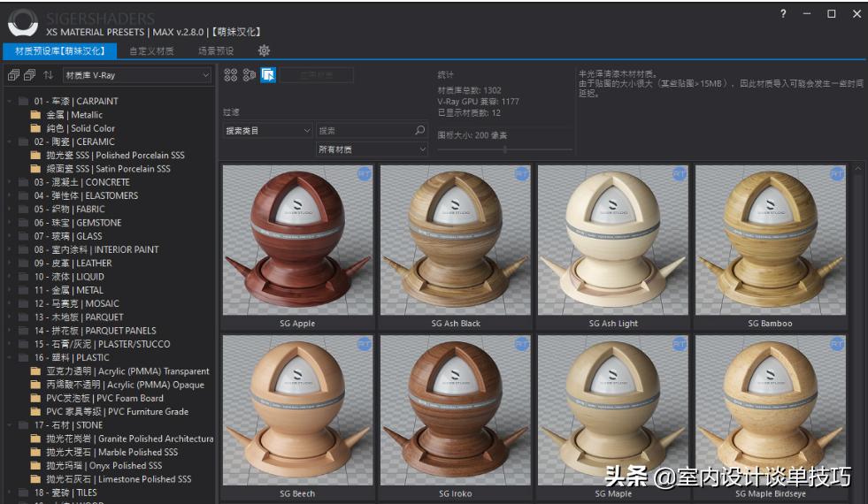Click folder icon beside PVC Foam Board
Image resolution: width=868 pixels, height=504 pixels.
tap(36, 398)
